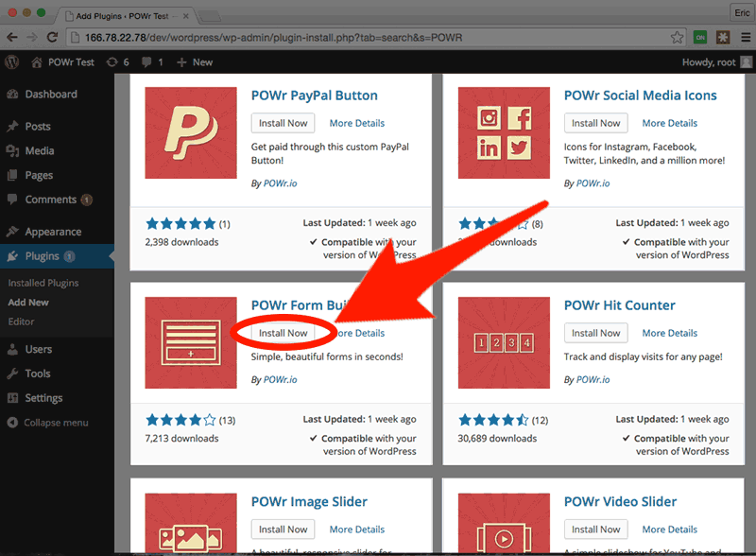
Task: Install POWr PayPal Button plugin
Action: click(x=283, y=123)
